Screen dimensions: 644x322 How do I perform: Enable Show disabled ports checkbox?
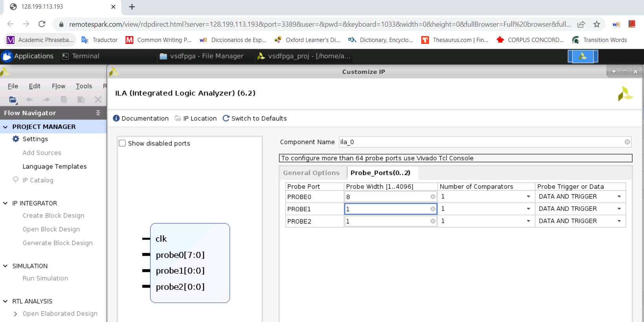point(122,143)
